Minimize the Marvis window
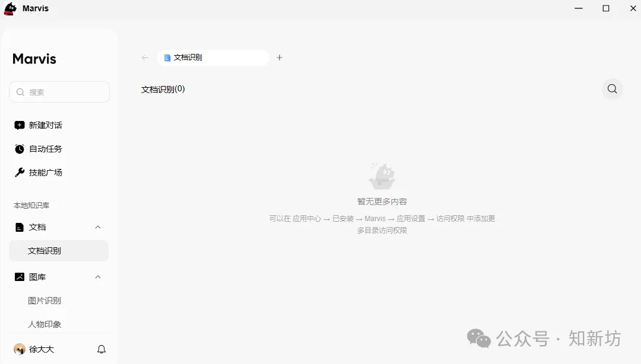This screenshot has height=364, width=641. [x=579, y=8]
